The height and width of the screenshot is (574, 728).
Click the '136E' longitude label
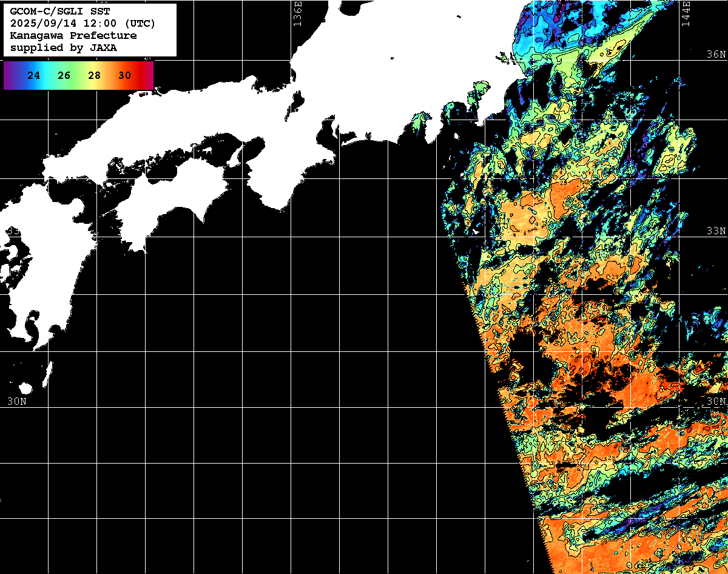pos(297,13)
